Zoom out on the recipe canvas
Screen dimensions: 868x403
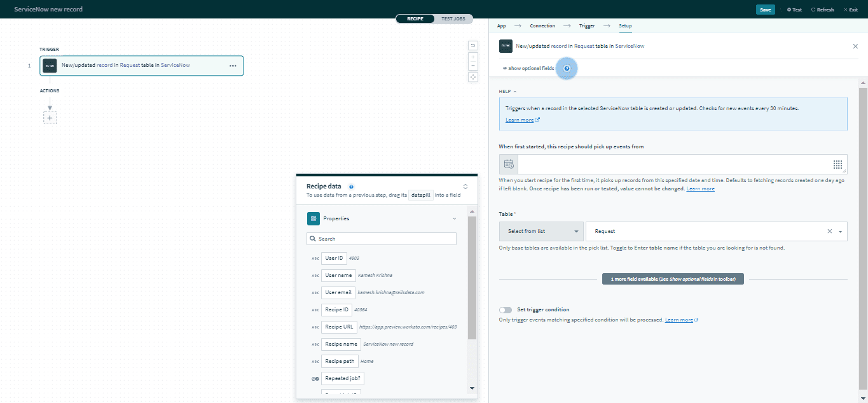(473, 66)
